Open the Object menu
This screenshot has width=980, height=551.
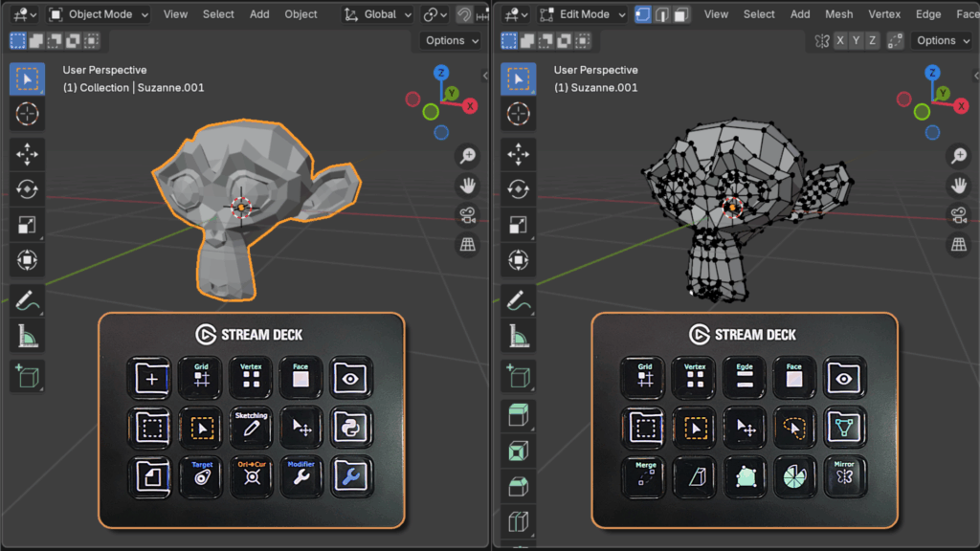pyautogui.click(x=301, y=14)
